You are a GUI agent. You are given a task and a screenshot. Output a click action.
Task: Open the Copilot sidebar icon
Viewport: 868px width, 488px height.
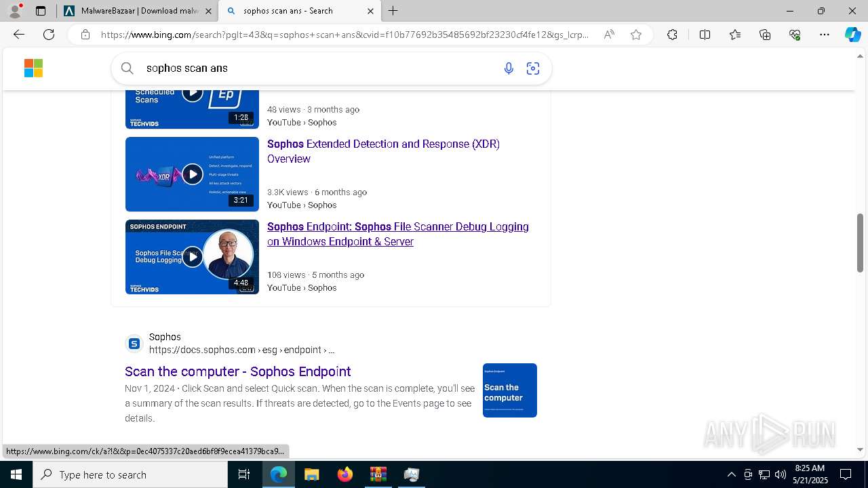tap(852, 35)
